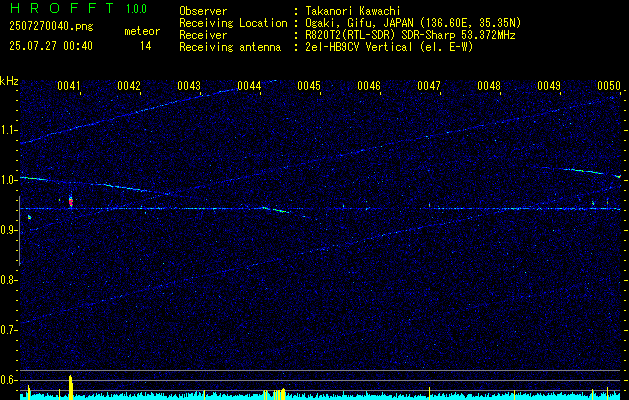Click time axis marker 0046
The image size is (629, 400).
(x=369, y=85)
